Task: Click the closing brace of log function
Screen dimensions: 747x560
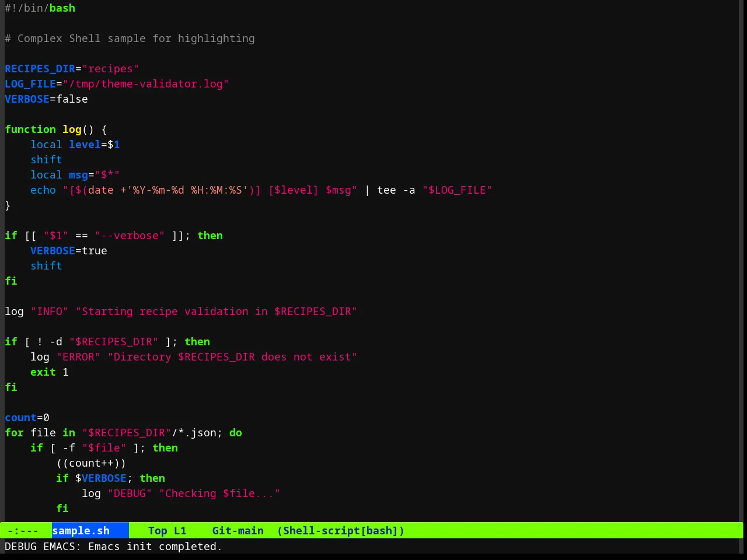Action: 8,205
